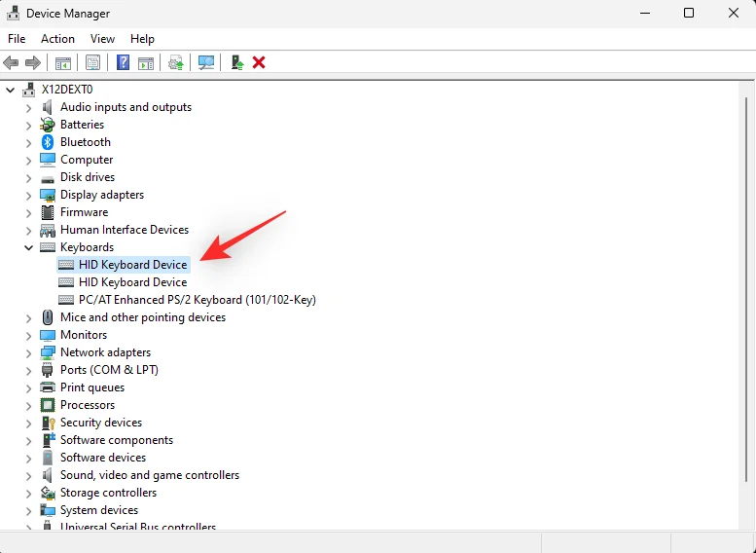The height and width of the screenshot is (553, 756).
Task: Open the View menu
Action: pyautogui.click(x=102, y=39)
